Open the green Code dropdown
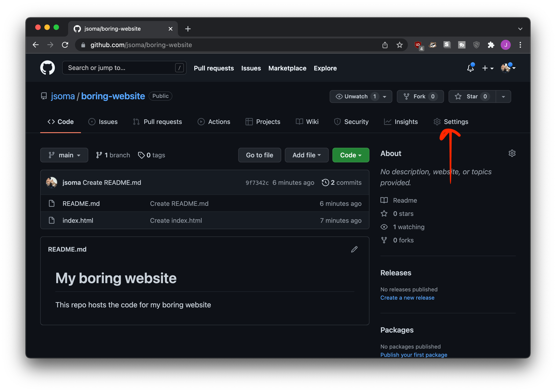556x392 pixels. 350,155
